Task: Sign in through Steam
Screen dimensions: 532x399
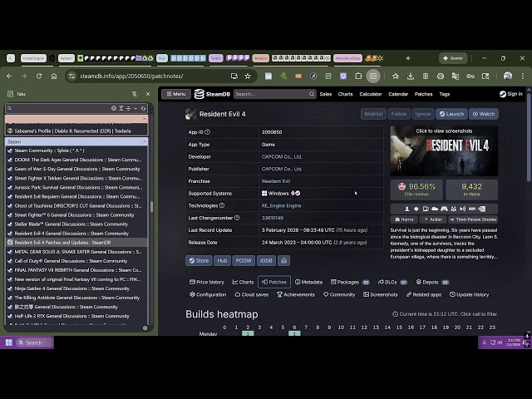Action: [x=511, y=94]
